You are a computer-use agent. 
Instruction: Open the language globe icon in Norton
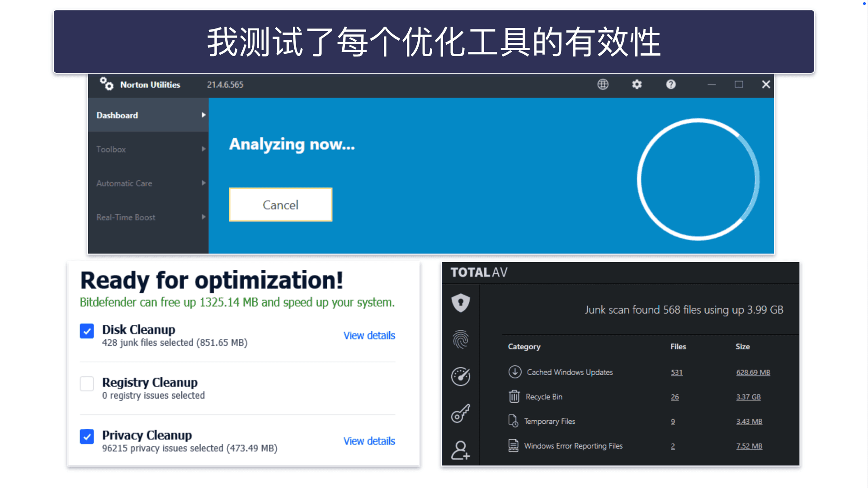coord(603,84)
